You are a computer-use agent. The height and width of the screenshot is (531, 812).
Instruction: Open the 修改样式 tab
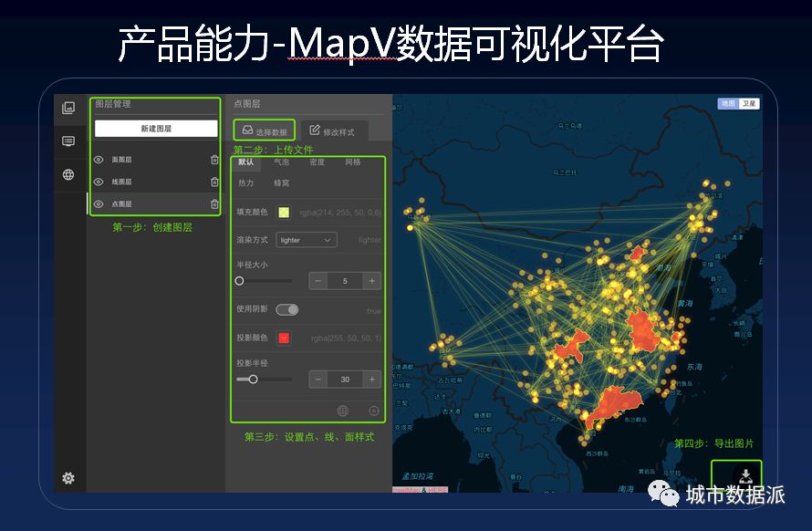pyautogui.click(x=333, y=131)
